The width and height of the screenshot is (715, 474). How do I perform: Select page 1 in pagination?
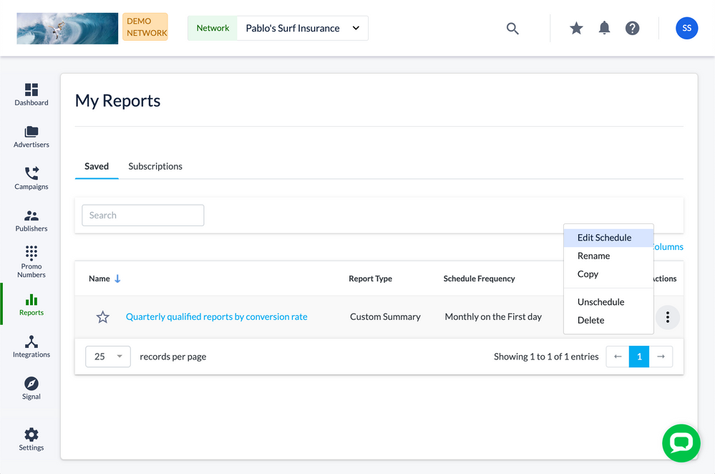639,357
